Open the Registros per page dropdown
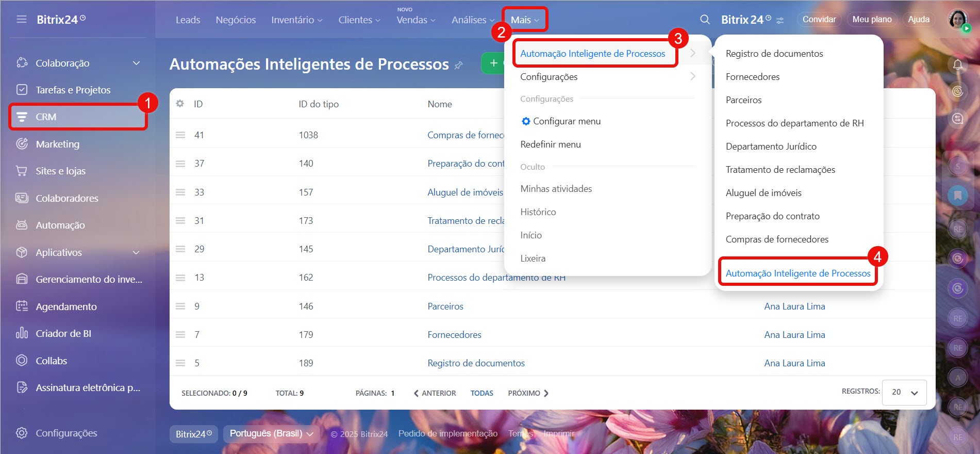Viewport: 980px width, 454px height. pos(904,392)
